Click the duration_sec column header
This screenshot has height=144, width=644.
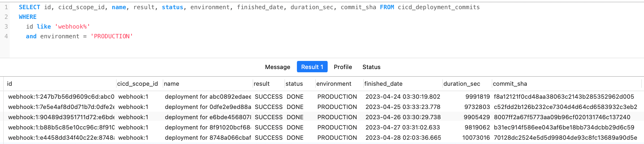462,84
